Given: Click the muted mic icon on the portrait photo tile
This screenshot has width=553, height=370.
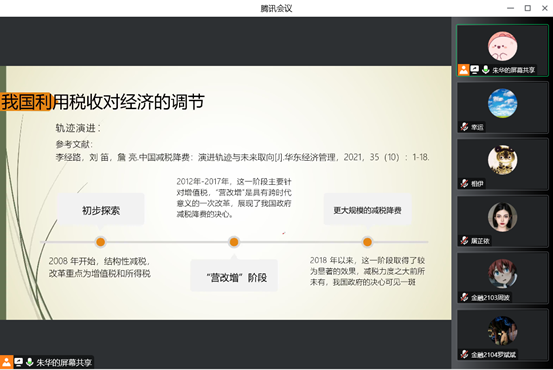Looking at the screenshot, I should click(464, 241).
